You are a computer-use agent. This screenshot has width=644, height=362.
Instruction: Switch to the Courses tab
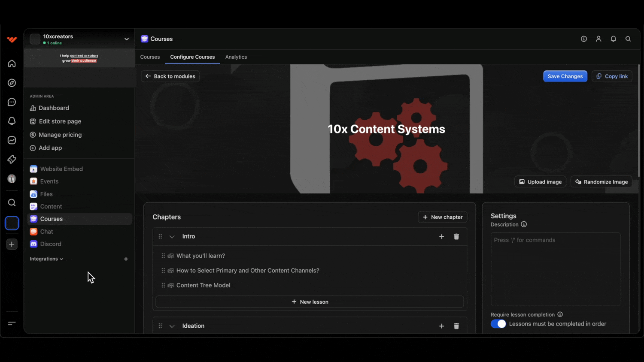point(150,57)
